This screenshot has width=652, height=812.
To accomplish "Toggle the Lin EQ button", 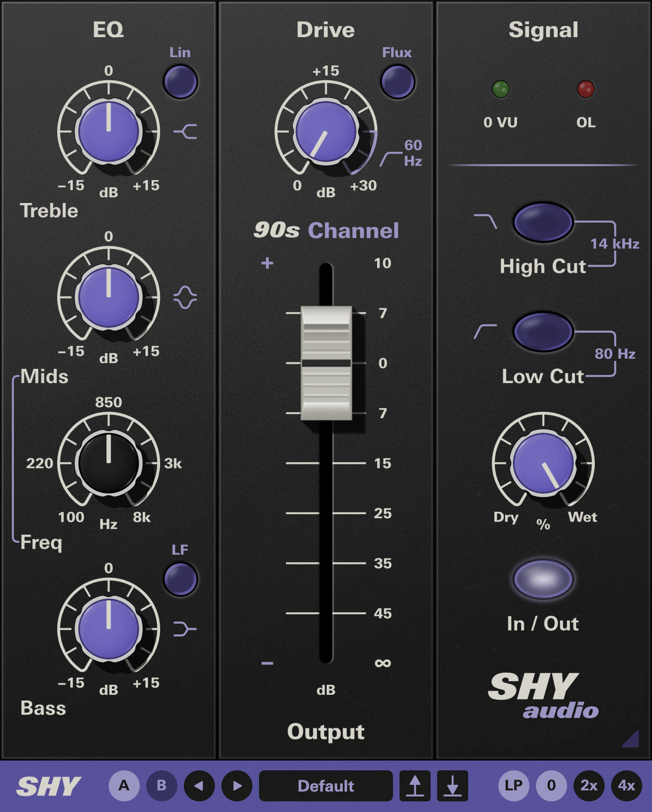I will point(181,82).
